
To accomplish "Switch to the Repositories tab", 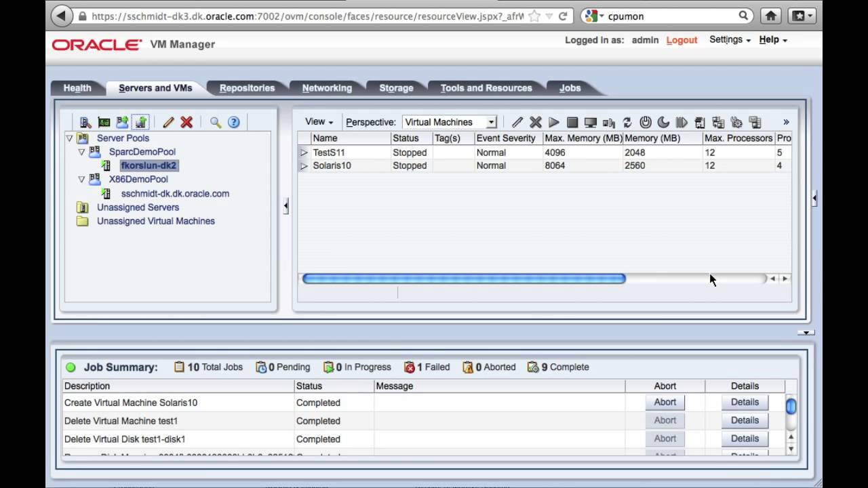I will click(x=247, y=88).
